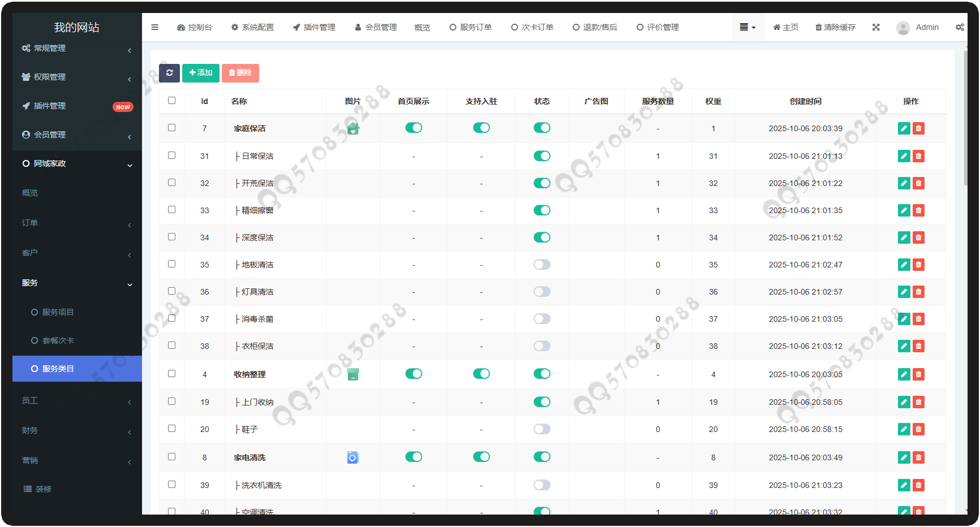Click the green 添加 button
The width and height of the screenshot is (980, 527).
pyautogui.click(x=201, y=73)
